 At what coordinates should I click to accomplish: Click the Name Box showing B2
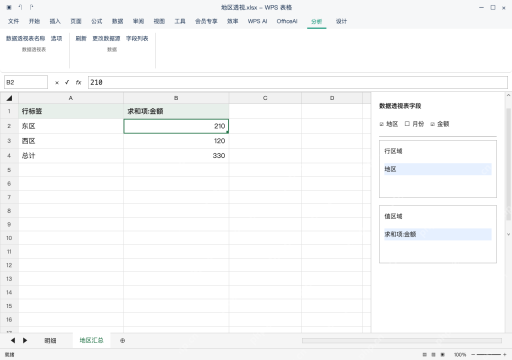click(x=26, y=82)
